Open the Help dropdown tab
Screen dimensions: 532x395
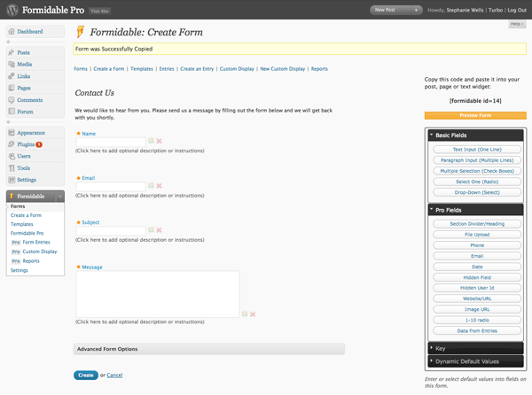click(517, 24)
